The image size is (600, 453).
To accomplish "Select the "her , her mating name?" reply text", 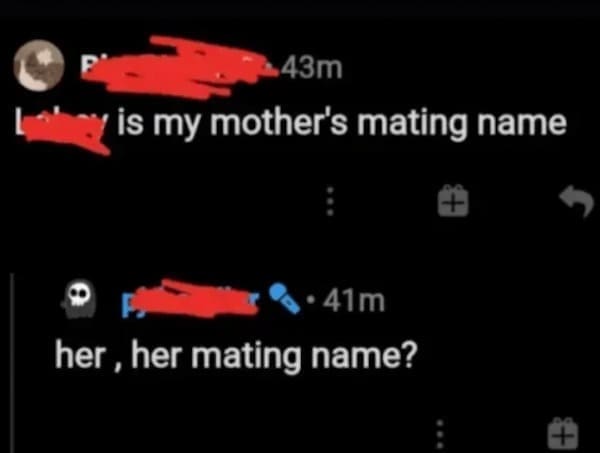I will [x=235, y=355].
